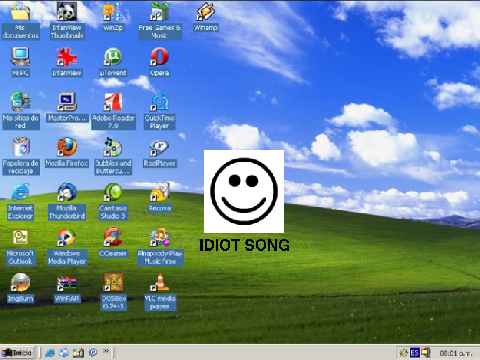Click the Internet Explorer quick launch icon

point(50,353)
